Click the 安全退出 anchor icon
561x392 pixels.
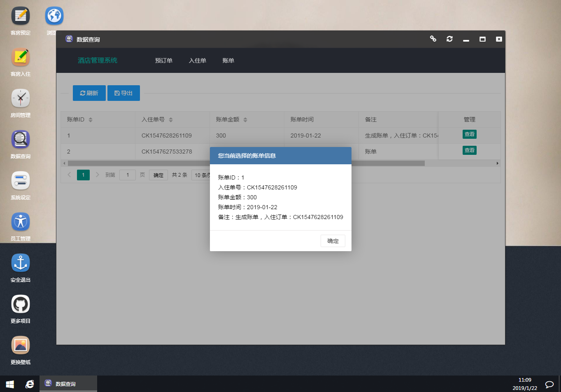pyautogui.click(x=21, y=263)
